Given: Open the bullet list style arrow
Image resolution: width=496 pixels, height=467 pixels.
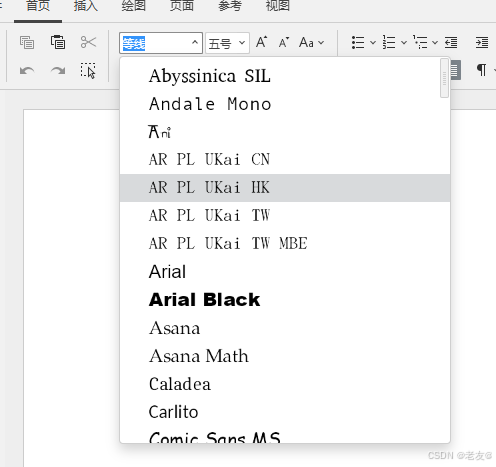Looking at the screenshot, I should pos(373,43).
